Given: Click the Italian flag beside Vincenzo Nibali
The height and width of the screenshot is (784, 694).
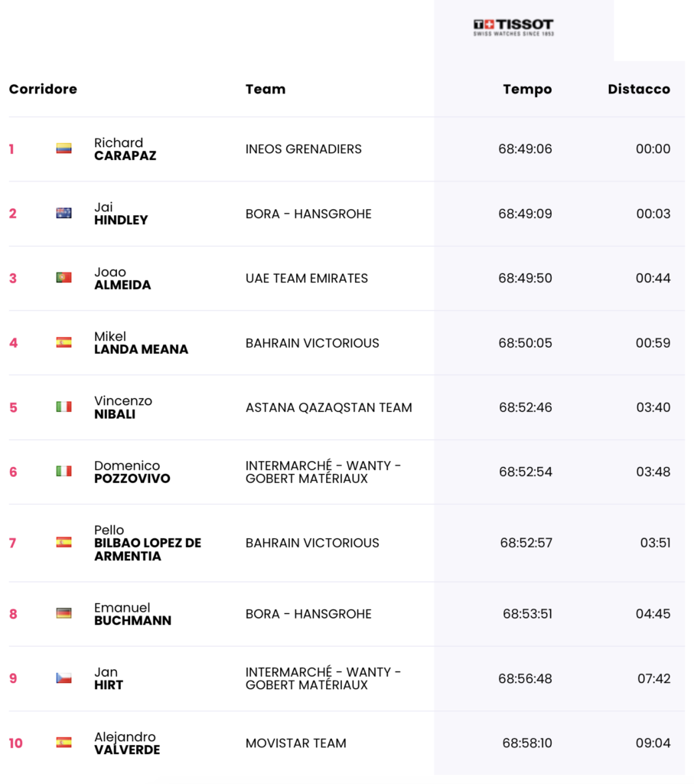Looking at the screenshot, I should point(64,407).
